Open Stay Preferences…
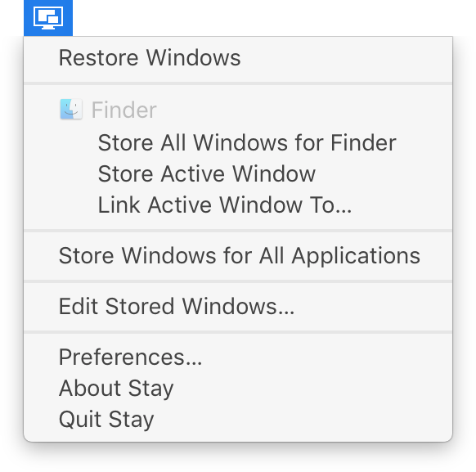Screen dimensions: 476x472 (x=238, y=357)
